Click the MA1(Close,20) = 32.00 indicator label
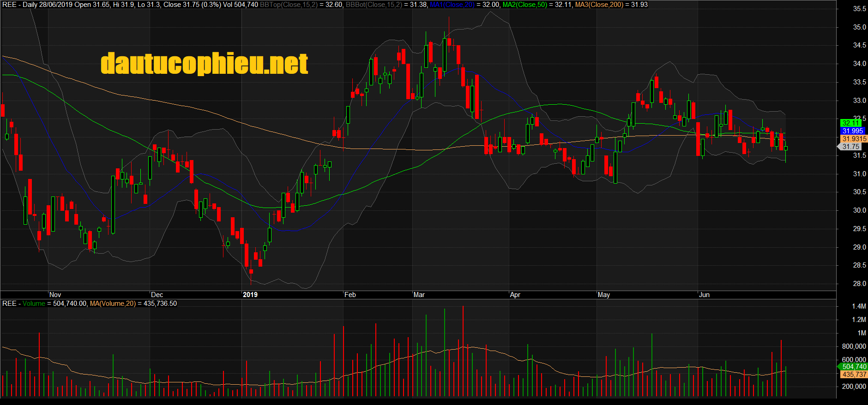868x405 pixels. pyautogui.click(x=464, y=5)
